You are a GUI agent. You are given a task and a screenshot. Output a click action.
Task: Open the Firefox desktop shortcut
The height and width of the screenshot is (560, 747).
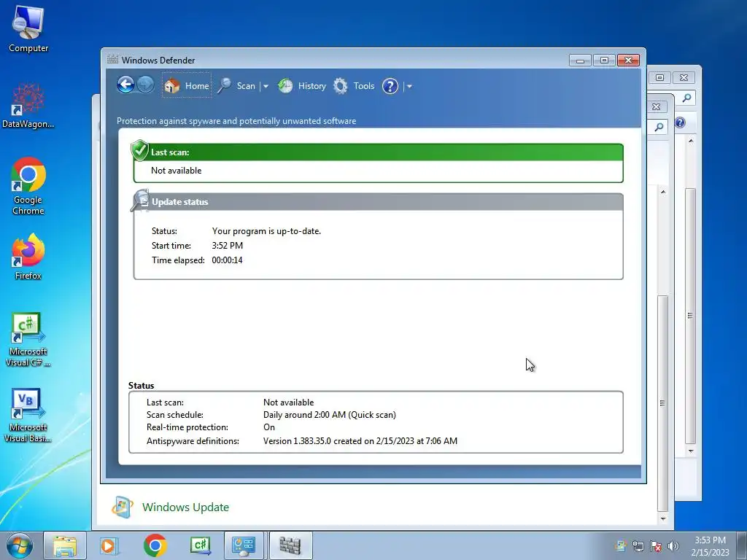(x=28, y=257)
